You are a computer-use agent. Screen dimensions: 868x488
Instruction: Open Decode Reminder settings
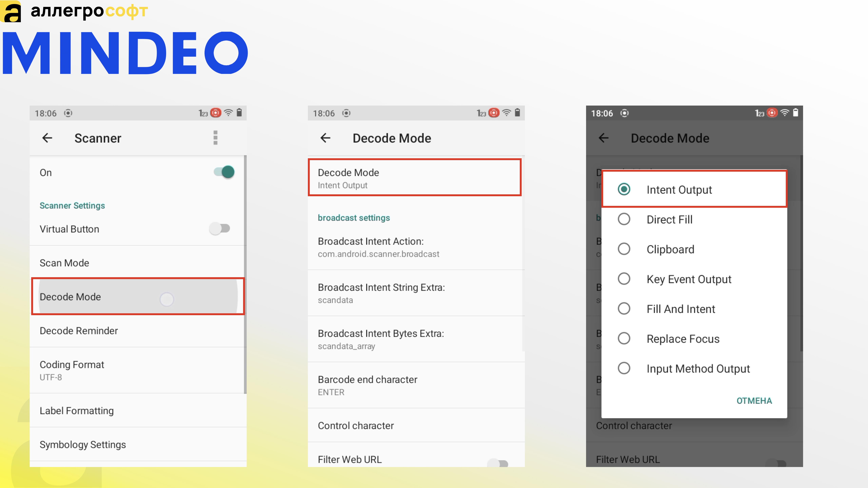[138, 330]
